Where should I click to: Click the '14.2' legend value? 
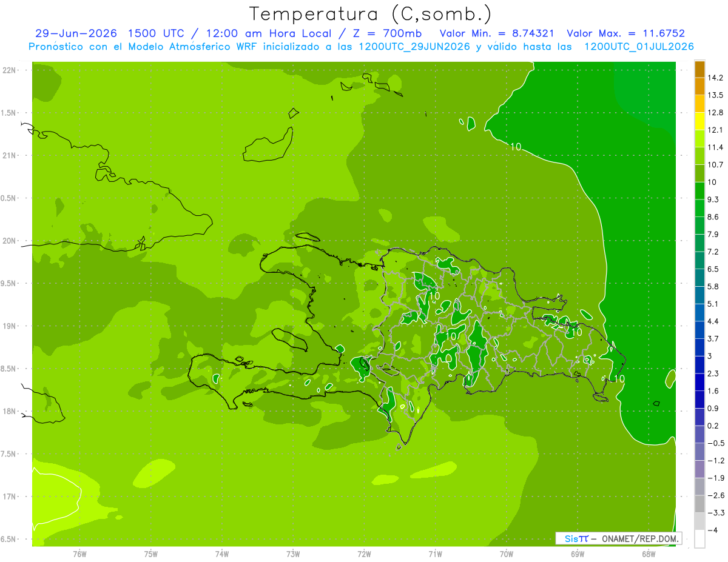click(x=715, y=78)
